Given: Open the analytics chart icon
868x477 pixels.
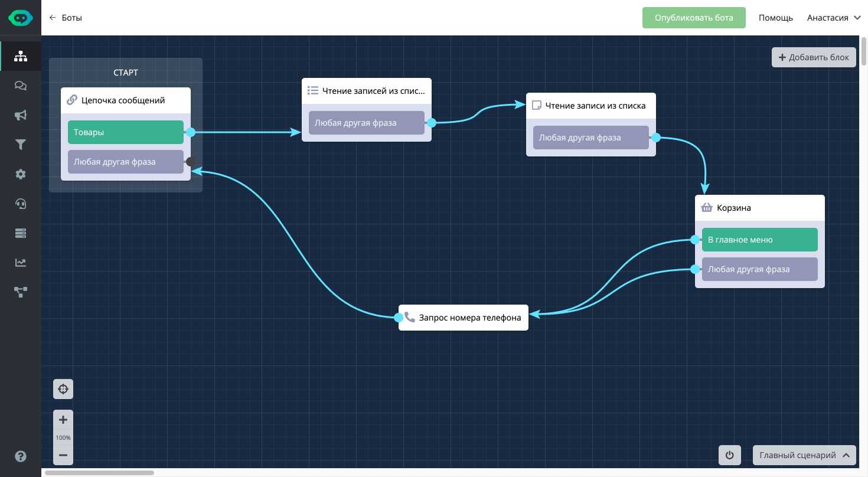Looking at the screenshot, I should click(21, 263).
